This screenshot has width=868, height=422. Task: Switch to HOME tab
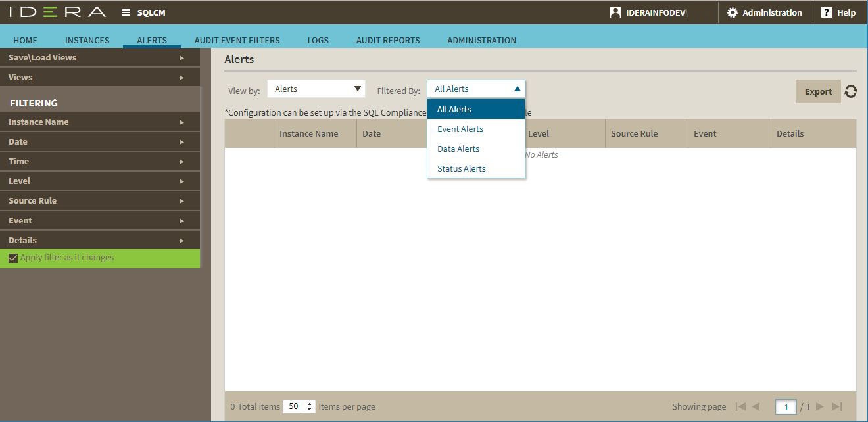click(x=25, y=40)
